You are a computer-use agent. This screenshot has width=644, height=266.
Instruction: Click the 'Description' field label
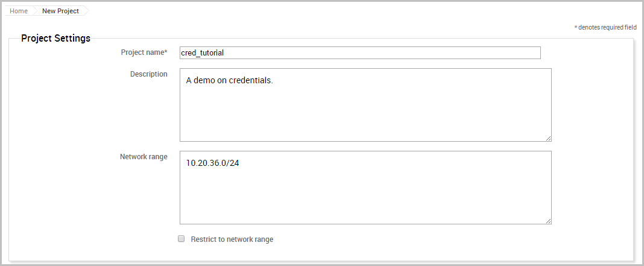tap(148, 74)
